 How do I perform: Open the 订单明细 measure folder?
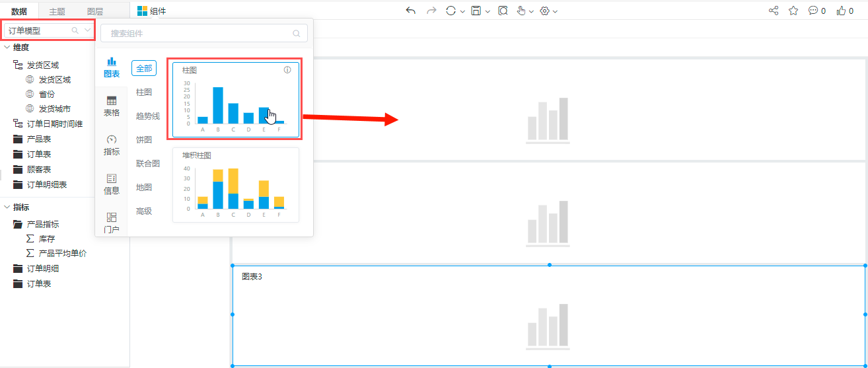click(42, 268)
